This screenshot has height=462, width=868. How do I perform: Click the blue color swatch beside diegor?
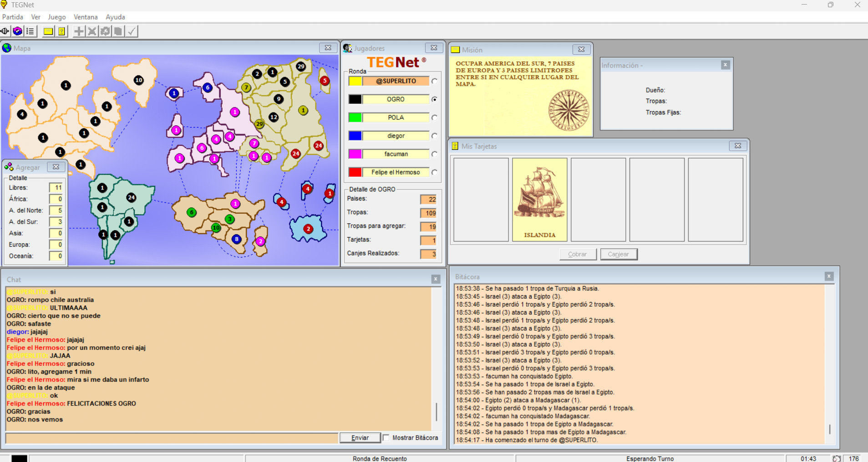(x=355, y=136)
